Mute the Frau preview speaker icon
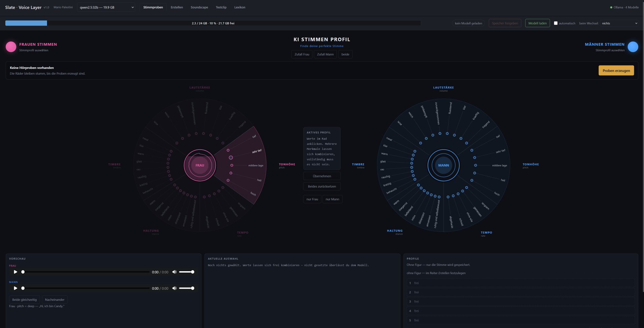Viewport: 644px width, 328px height. [174, 272]
